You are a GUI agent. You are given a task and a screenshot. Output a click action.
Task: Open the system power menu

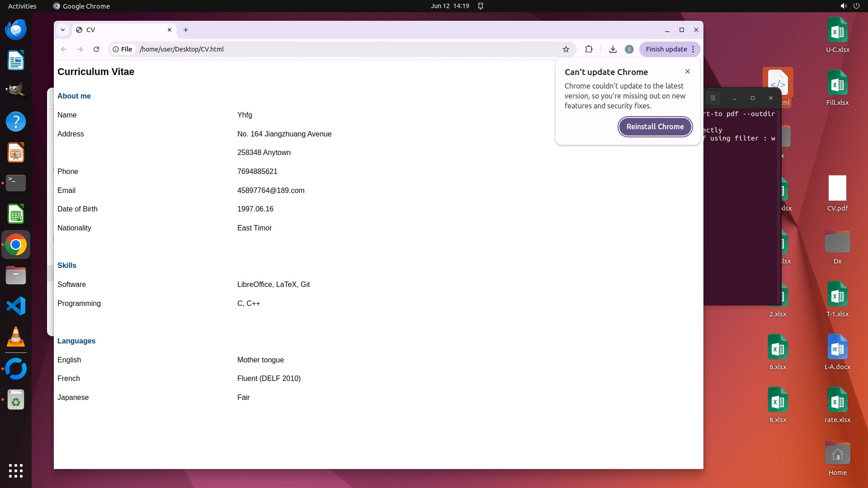tap(856, 6)
